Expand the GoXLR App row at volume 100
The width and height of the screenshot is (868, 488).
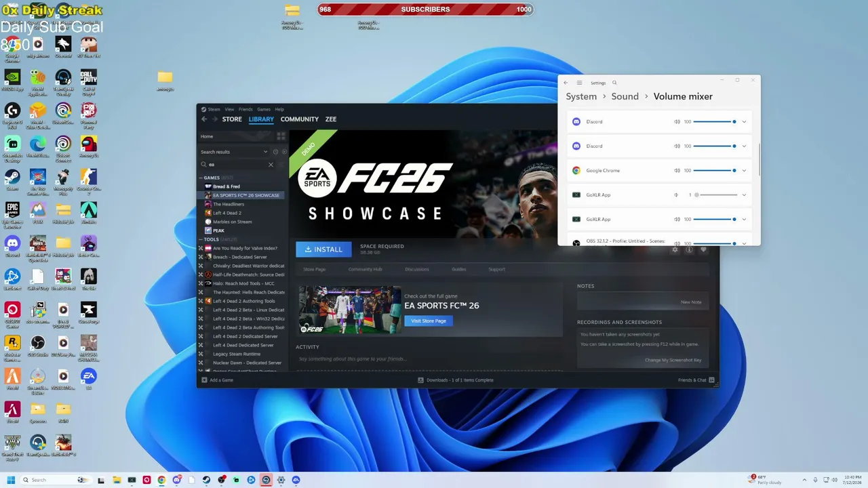[744, 220]
